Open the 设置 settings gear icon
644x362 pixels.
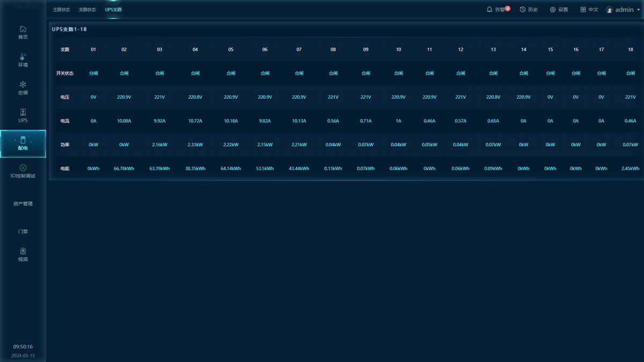click(x=553, y=10)
